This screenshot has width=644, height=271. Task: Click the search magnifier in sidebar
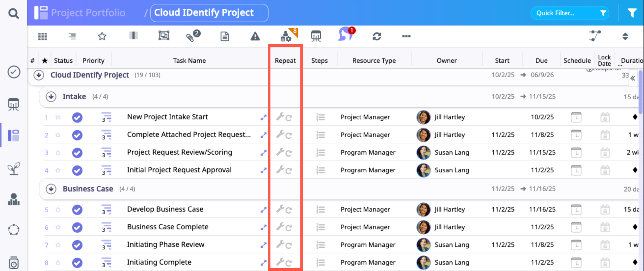[13, 14]
